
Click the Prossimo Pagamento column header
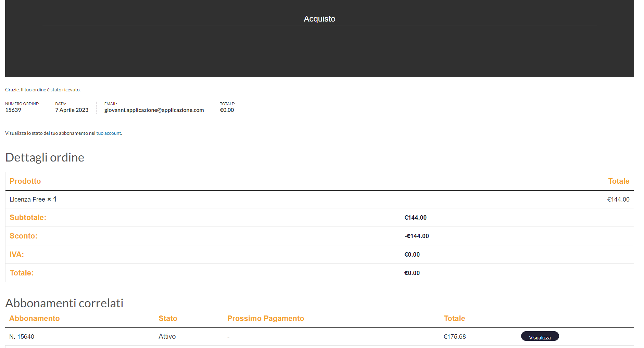point(265,319)
